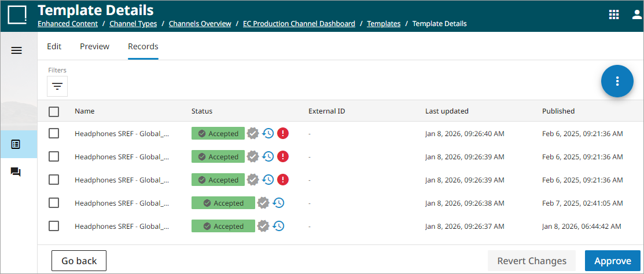Click the verified badge icon in second row
Image resolution: width=644 pixels, height=274 pixels.
[252, 156]
